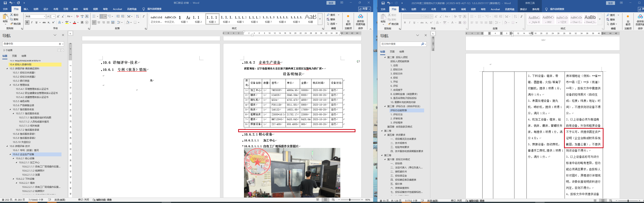Image resolution: width=644 pixels, height=203 pixels.
Task: Open 表布局 tab in right Word window
Action: pos(535,9)
